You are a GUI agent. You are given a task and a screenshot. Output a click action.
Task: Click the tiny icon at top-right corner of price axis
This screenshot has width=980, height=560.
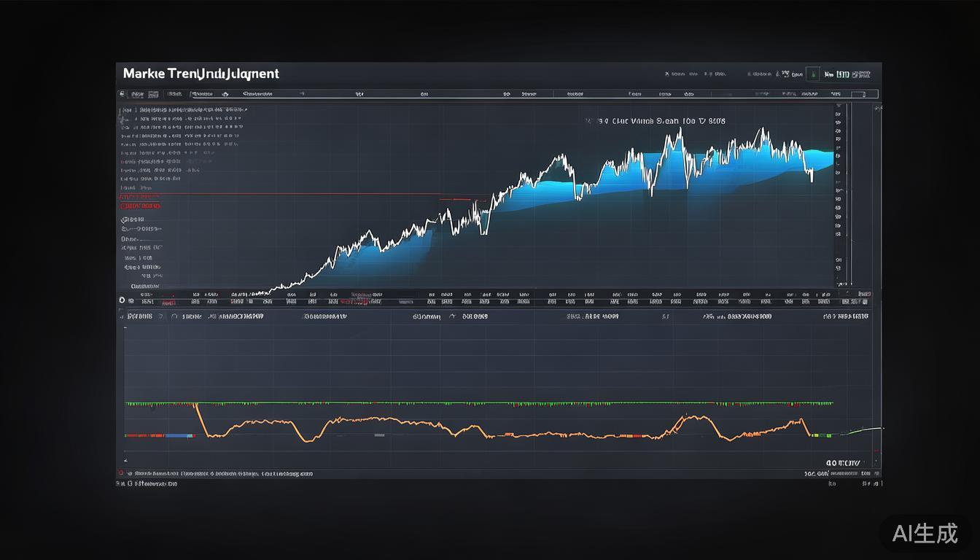(x=877, y=108)
